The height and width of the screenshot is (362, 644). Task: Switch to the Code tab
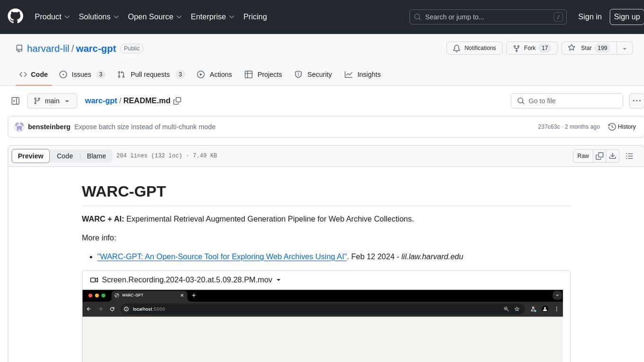[x=33, y=74]
